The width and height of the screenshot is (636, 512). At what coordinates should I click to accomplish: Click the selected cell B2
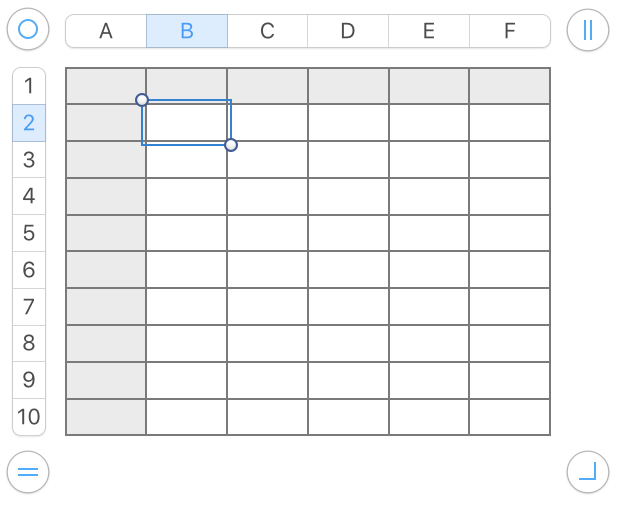point(187,123)
